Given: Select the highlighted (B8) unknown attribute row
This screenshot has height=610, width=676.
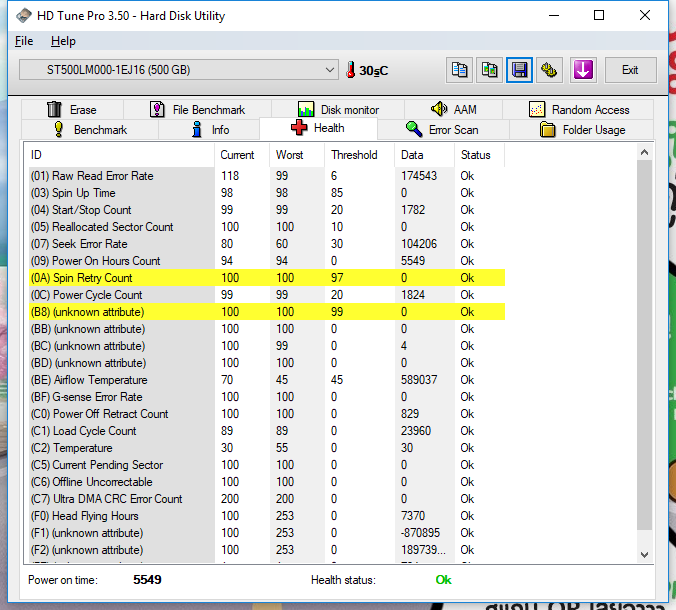Looking at the screenshot, I should pyautogui.click(x=267, y=312).
